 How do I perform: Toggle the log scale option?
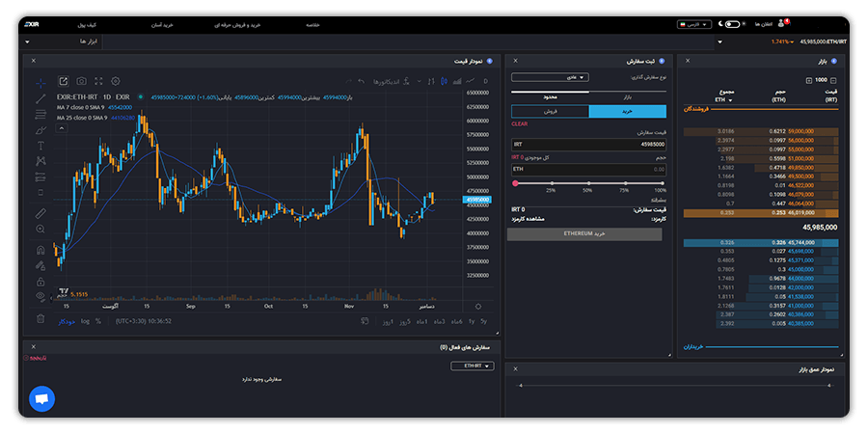point(85,321)
